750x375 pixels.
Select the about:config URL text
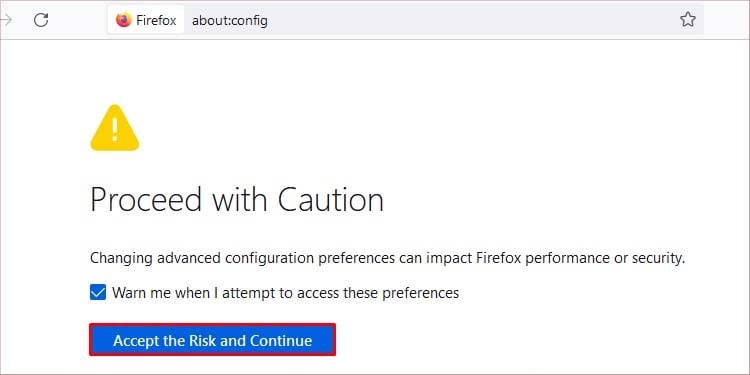[x=230, y=21]
